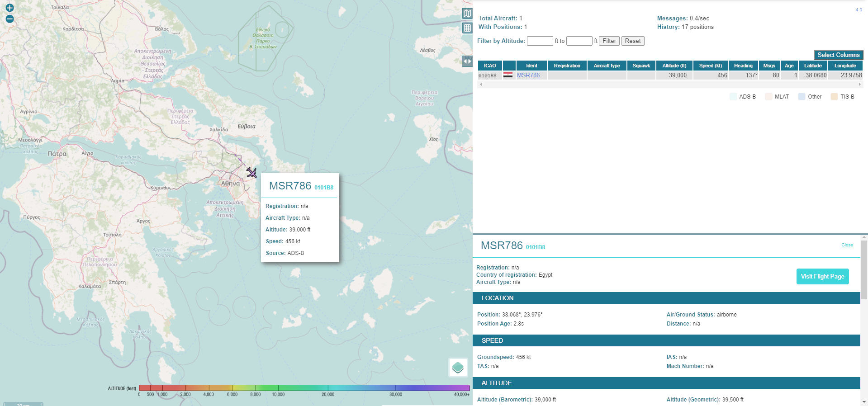Sort aircraft list by Heading header
868x406 pixels.
point(743,66)
